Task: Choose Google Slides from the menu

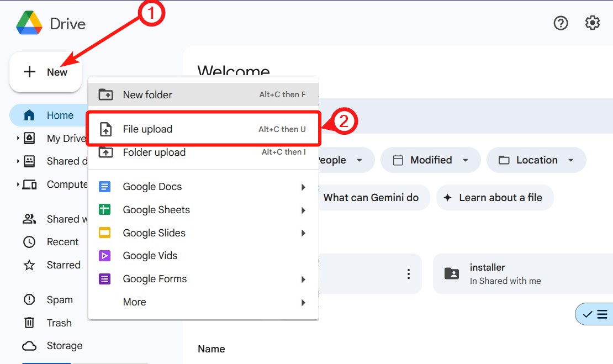Action: pos(154,233)
